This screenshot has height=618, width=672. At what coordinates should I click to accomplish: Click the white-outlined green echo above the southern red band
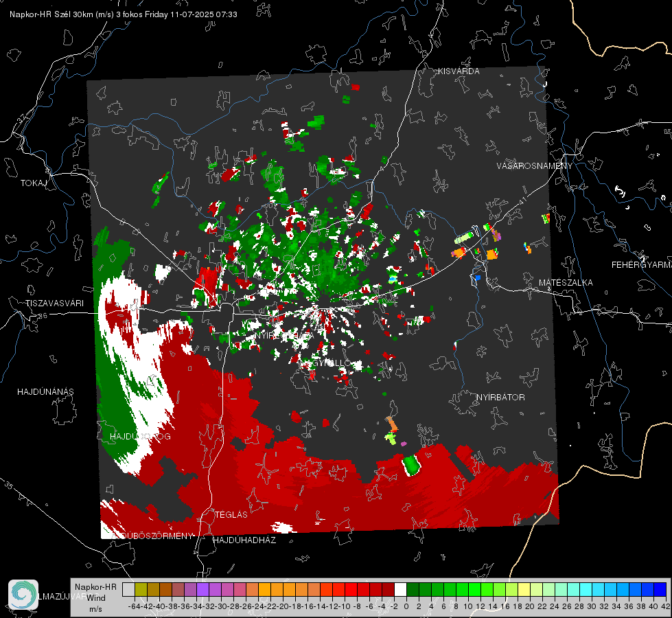coord(411,466)
